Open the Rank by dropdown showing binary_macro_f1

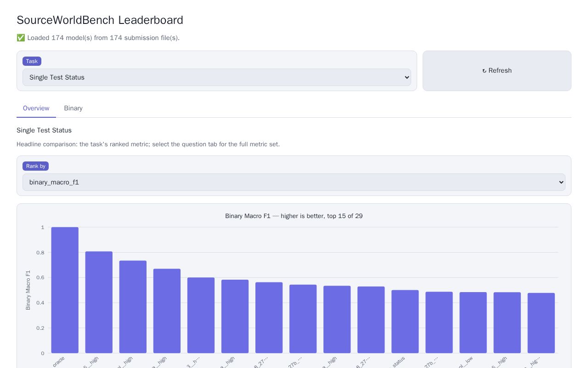pyautogui.click(x=294, y=182)
